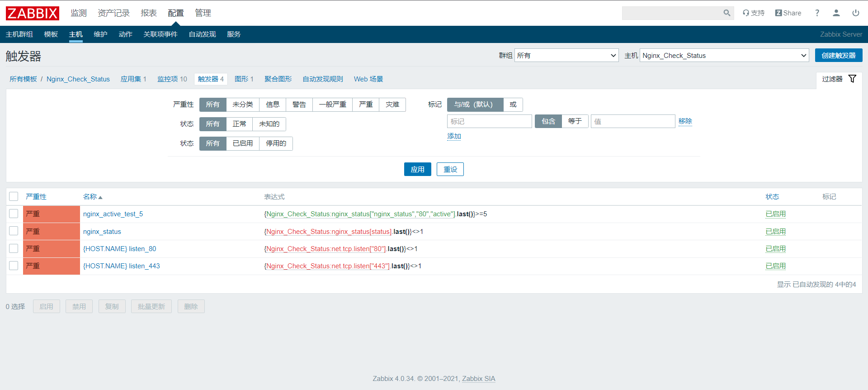This screenshot has width=868, height=390.
Task: Sort by 状态 column header
Action: click(772, 197)
